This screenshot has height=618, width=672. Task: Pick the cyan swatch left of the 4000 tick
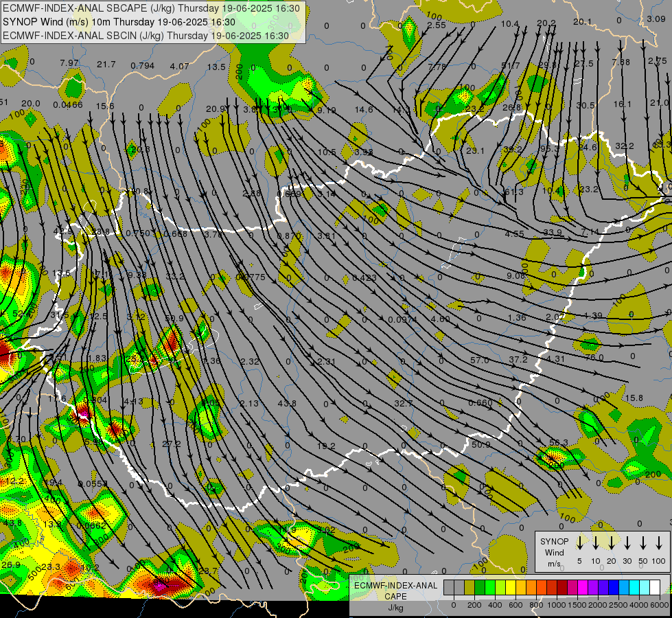[635, 587]
